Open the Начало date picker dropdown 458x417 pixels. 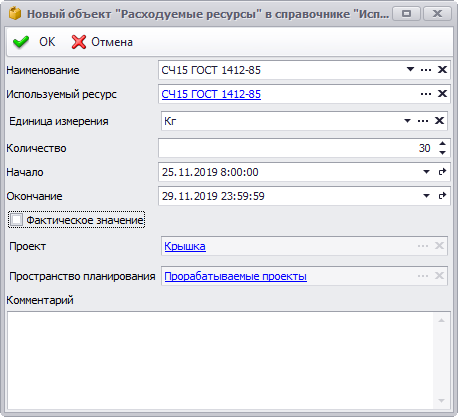pos(426,172)
